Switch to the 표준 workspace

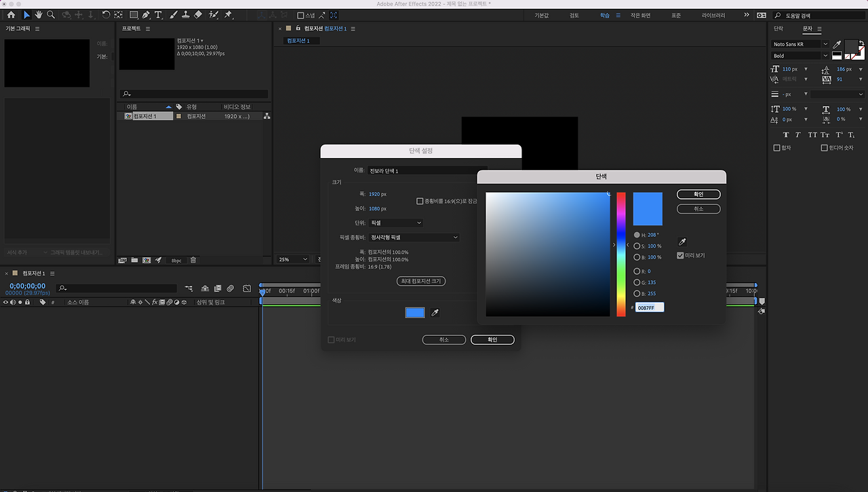point(676,15)
